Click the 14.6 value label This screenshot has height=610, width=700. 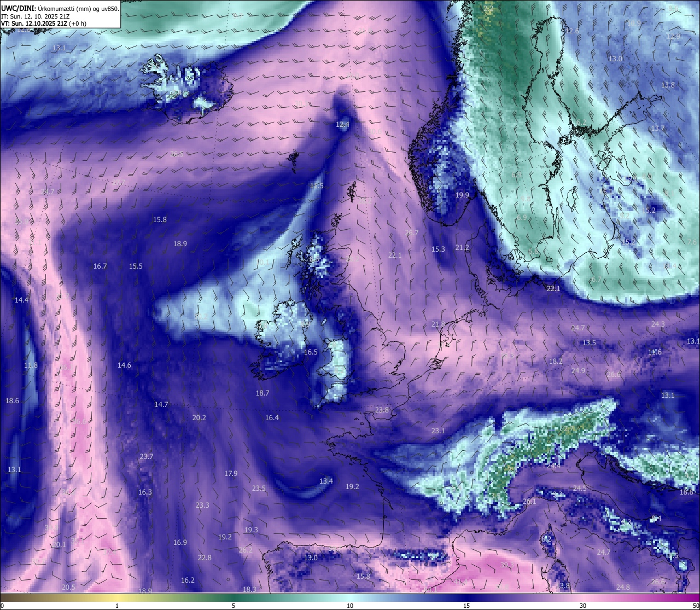[x=124, y=365]
